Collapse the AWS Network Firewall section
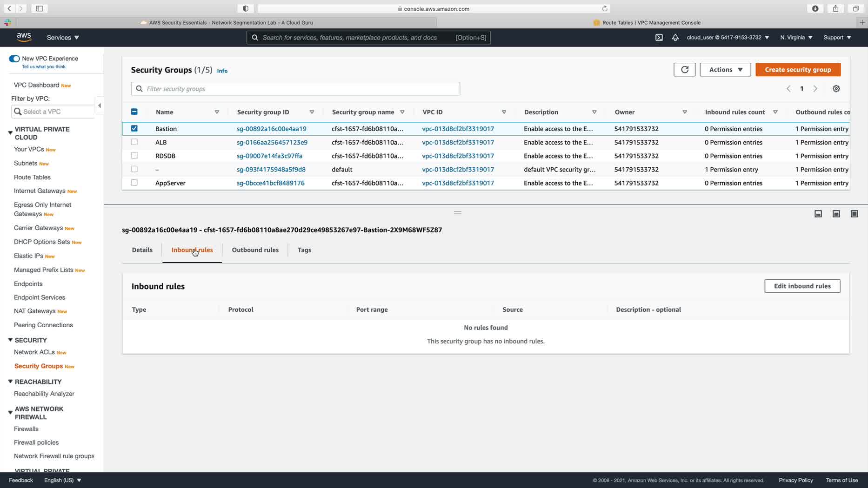This screenshot has height=488, width=868. 10,412
